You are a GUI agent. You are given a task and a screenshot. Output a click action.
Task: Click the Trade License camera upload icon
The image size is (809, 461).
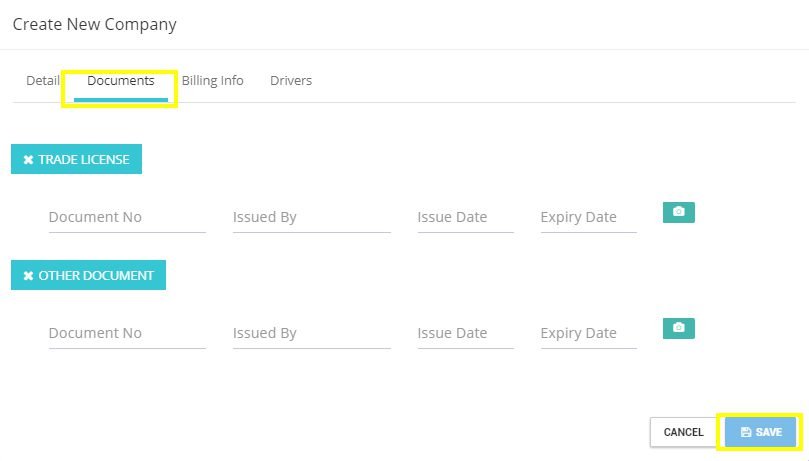(678, 212)
